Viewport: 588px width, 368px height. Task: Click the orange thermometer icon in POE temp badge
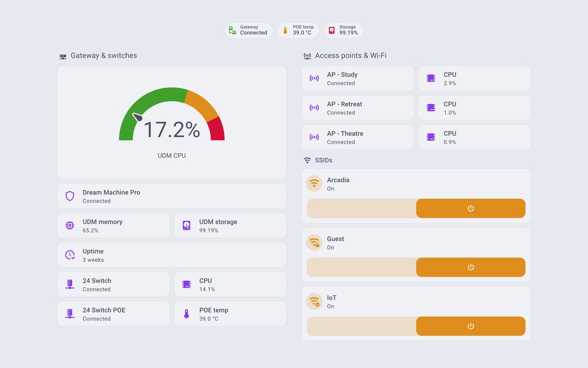coord(285,30)
